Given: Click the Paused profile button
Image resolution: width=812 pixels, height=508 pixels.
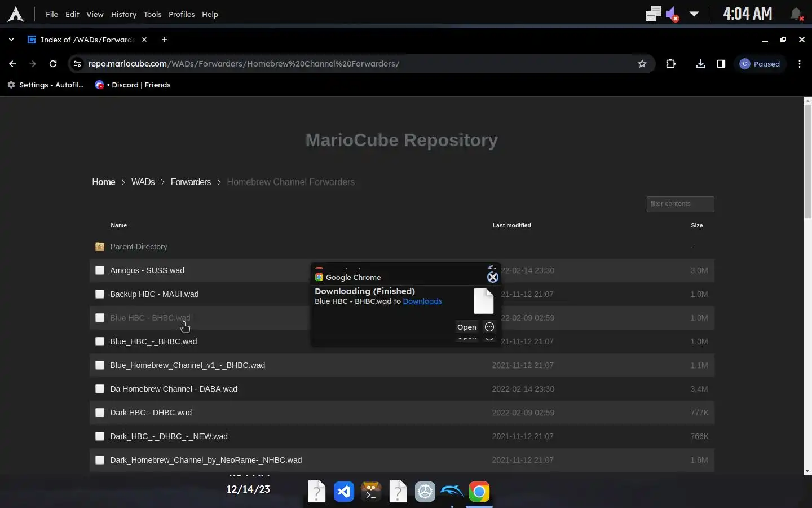Looking at the screenshot, I should click(x=760, y=64).
